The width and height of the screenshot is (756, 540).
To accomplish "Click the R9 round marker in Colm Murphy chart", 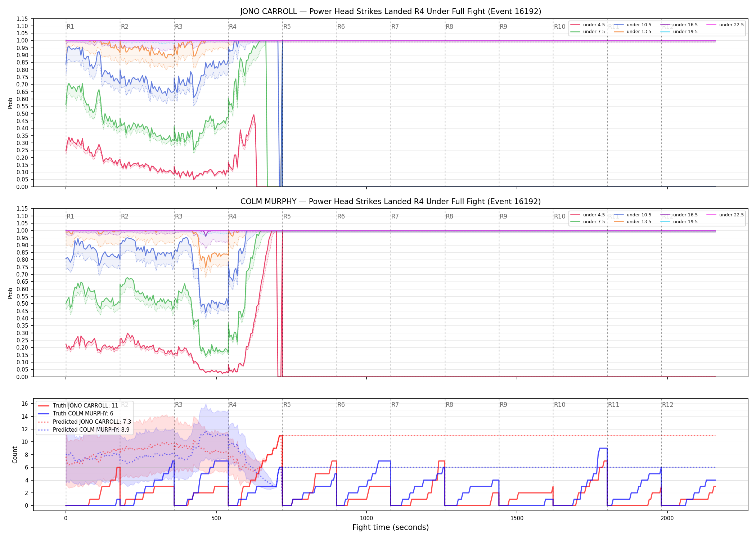I will point(503,216).
